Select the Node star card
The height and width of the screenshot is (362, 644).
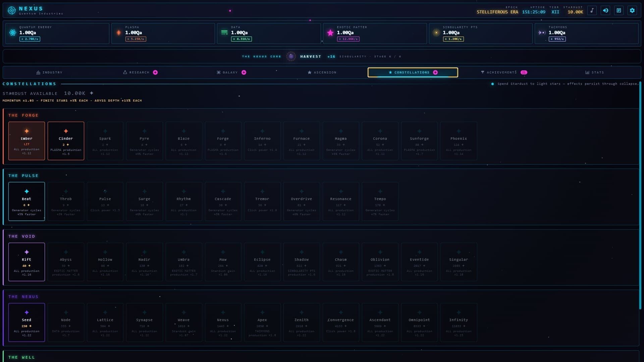point(66,322)
